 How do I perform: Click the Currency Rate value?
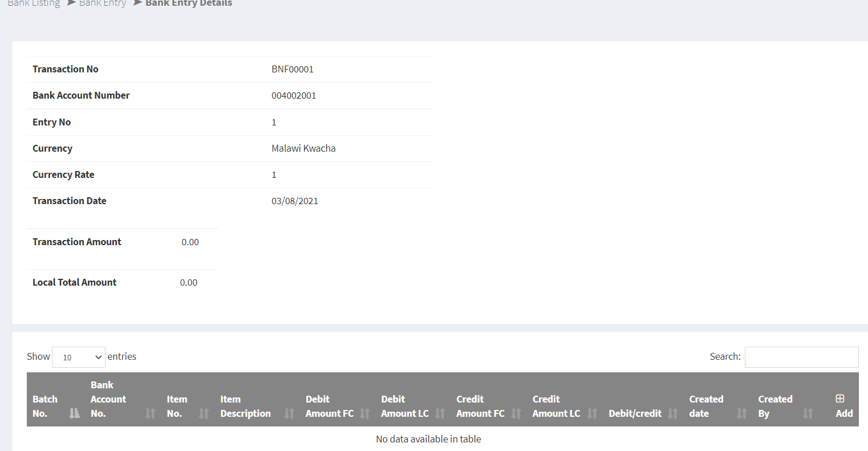click(274, 174)
